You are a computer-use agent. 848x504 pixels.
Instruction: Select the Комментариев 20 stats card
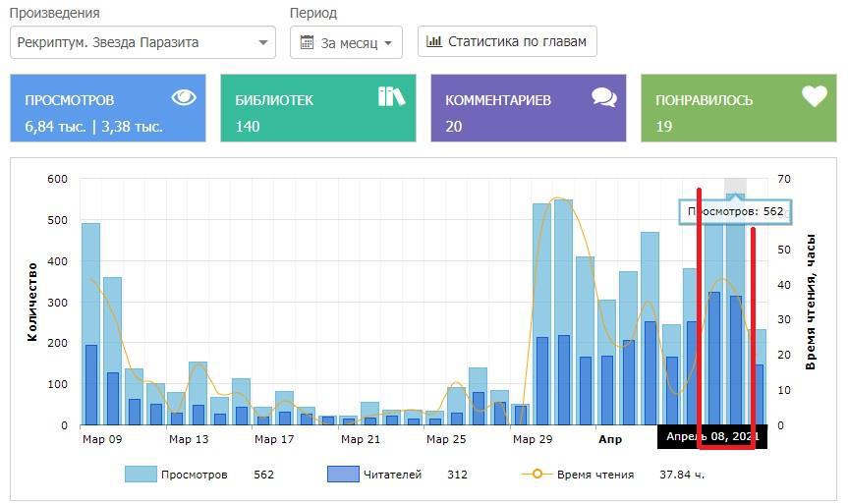point(528,108)
